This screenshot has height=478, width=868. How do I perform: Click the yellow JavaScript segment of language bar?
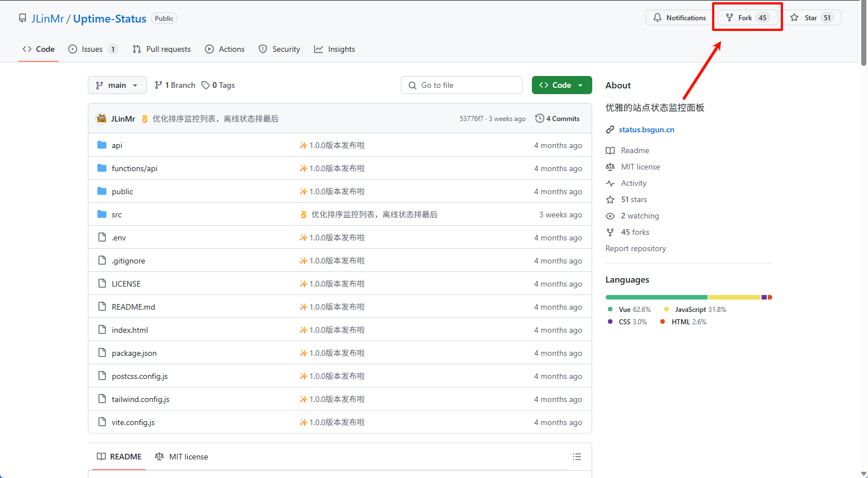coord(735,297)
